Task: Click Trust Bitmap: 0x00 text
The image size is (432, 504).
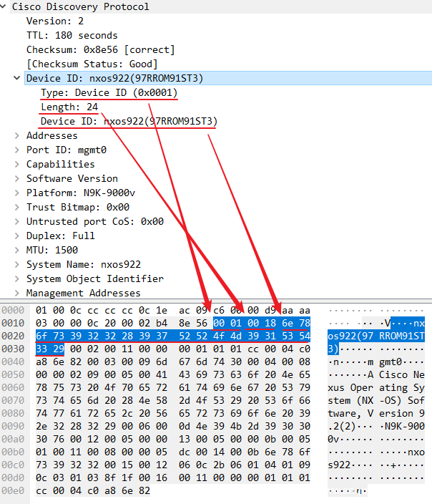Action: point(78,207)
